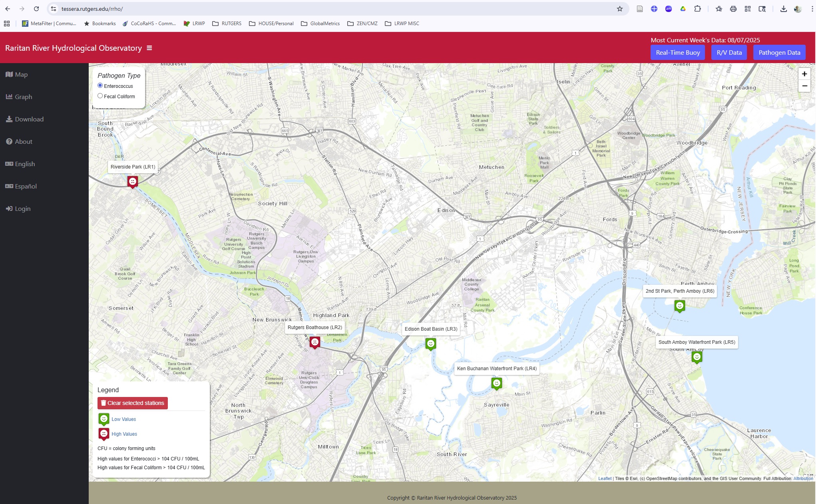The height and width of the screenshot is (504, 816).
Task: Open the Real-Time Buoy page
Action: coord(677,53)
